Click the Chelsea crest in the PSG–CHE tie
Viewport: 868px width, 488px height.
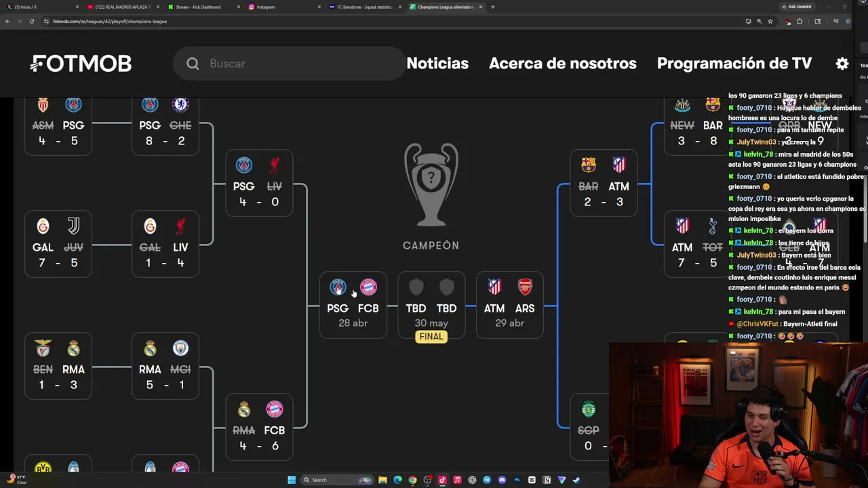pyautogui.click(x=180, y=104)
